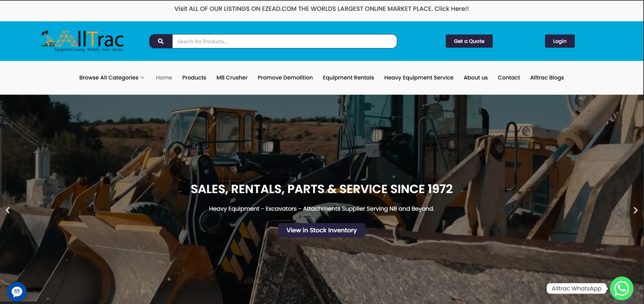
Task: Open the Products menu item
Action: [x=194, y=78]
